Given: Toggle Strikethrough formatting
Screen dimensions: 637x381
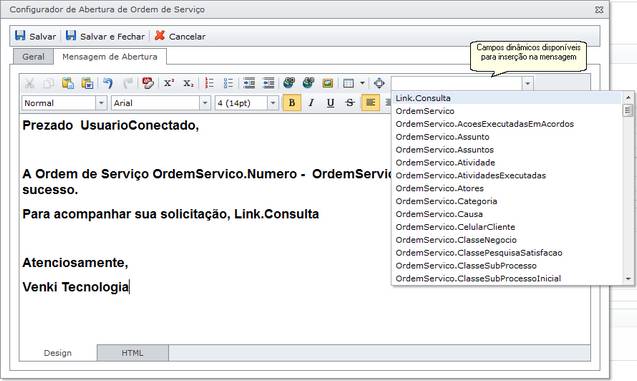Looking at the screenshot, I should [350, 103].
